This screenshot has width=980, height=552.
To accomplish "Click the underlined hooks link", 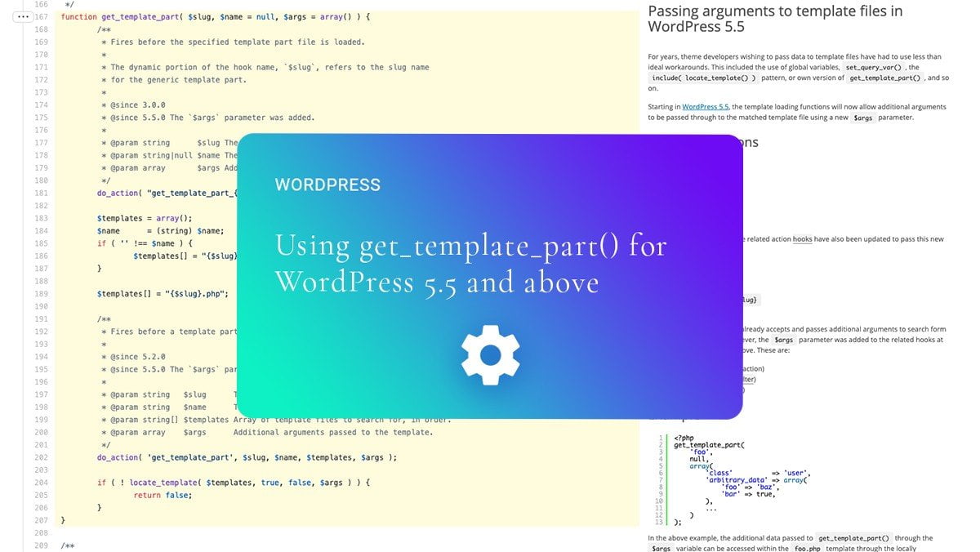I will (x=803, y=239).
